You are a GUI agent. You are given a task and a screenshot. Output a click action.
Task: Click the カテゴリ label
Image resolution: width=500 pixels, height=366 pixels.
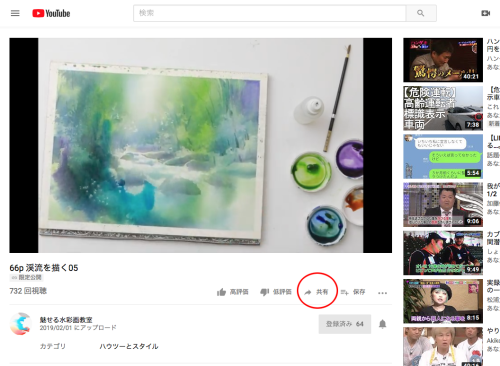pyautogui.click(x=53, y=346)
